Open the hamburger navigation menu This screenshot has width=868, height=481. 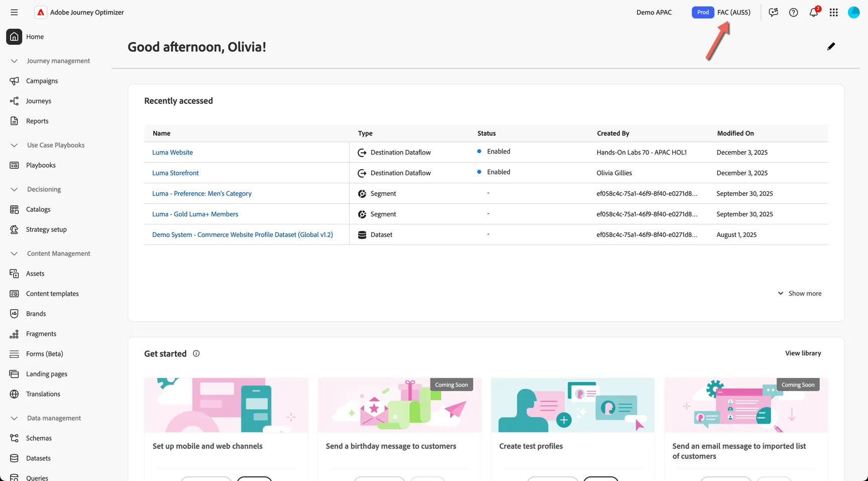tap(14, 12)
